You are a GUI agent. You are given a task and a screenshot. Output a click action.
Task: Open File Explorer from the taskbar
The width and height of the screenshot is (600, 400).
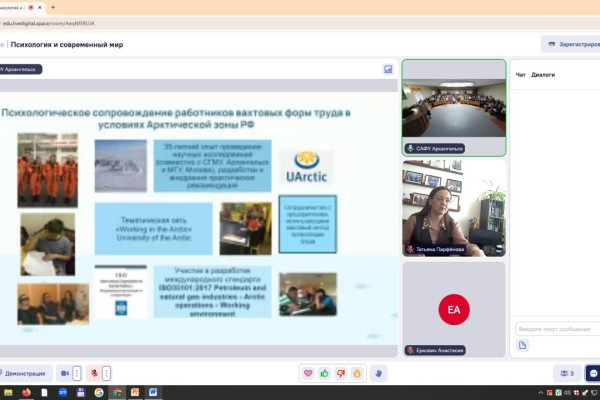[8, 392]
